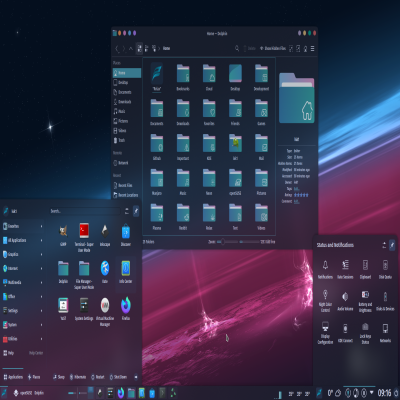
Task: Open Dolphin hamburger menu
Action: [x=312, y=49]
